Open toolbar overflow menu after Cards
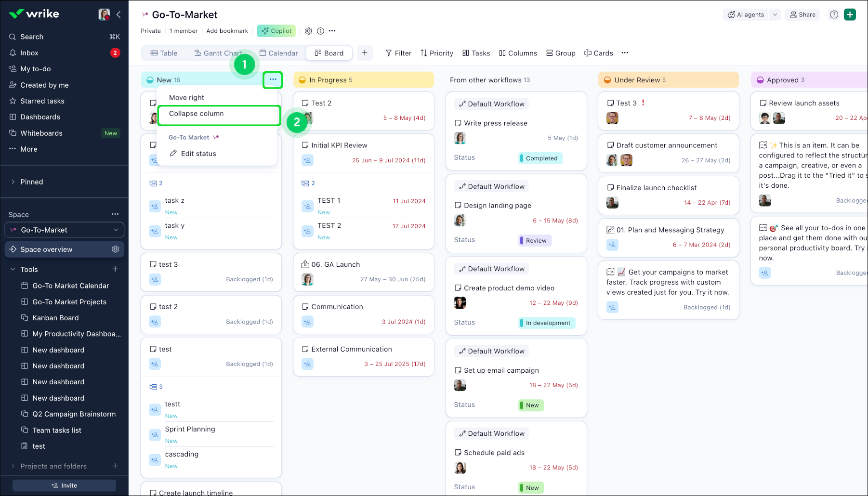 625,53
